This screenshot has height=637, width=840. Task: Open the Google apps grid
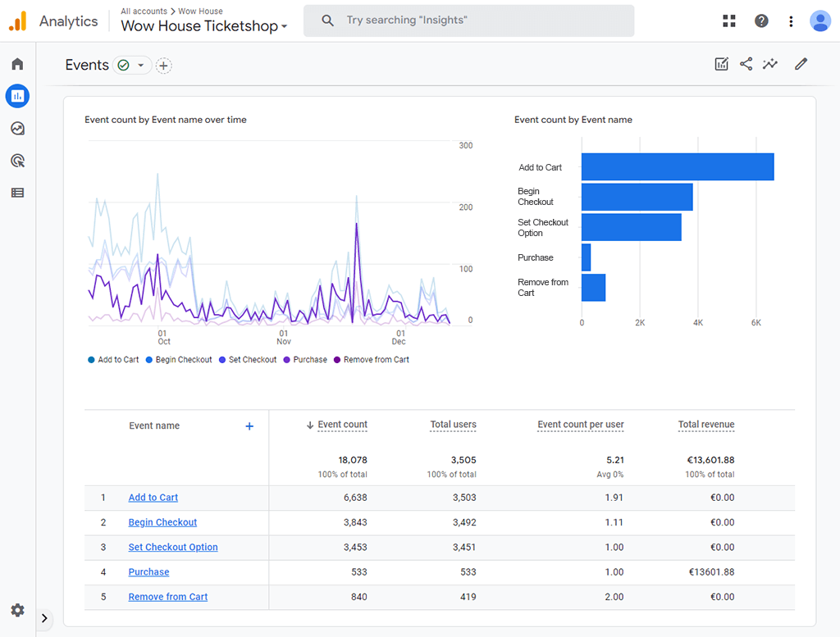tap(728, 21)
